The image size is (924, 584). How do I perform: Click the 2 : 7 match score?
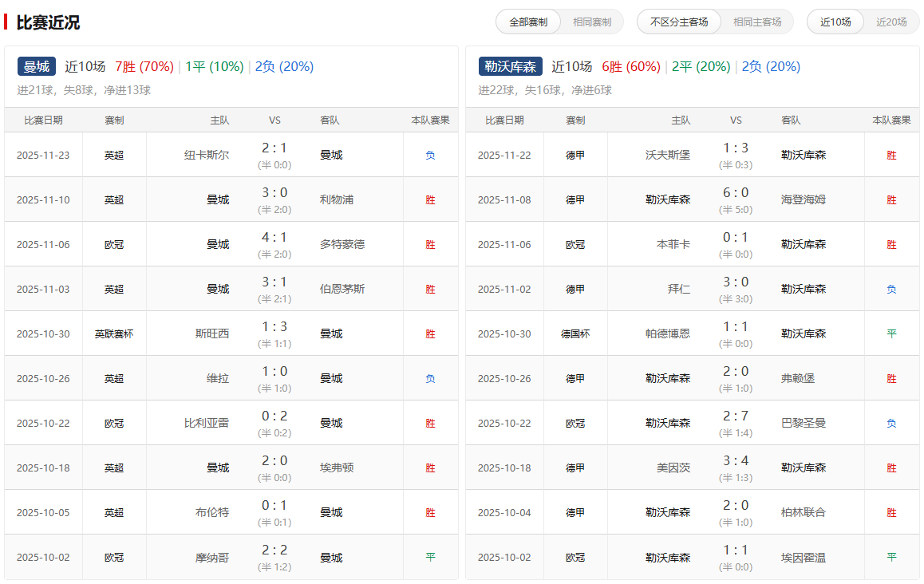tap(735, 416)
